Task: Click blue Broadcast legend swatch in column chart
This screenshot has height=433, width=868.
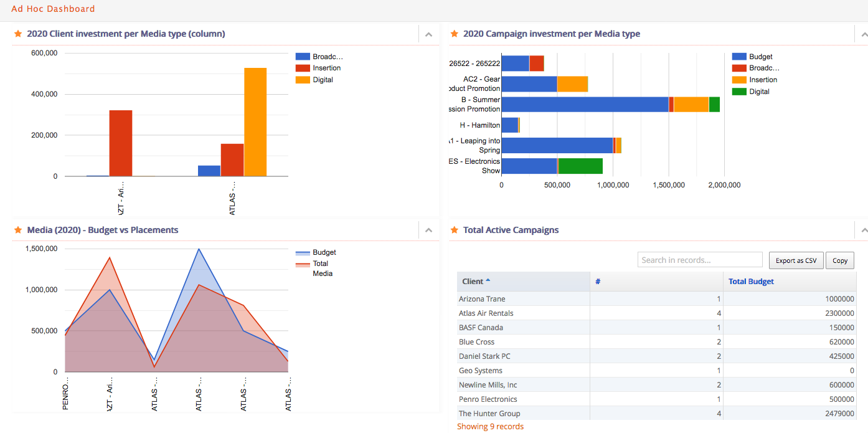Action: 303,57
